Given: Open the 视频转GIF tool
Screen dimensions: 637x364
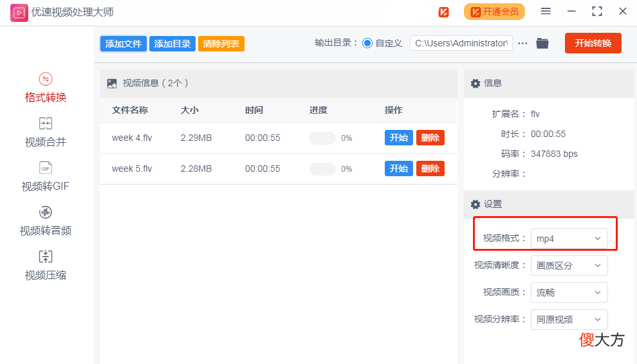Looking at the screenshot, I should [x=46, y=177].
